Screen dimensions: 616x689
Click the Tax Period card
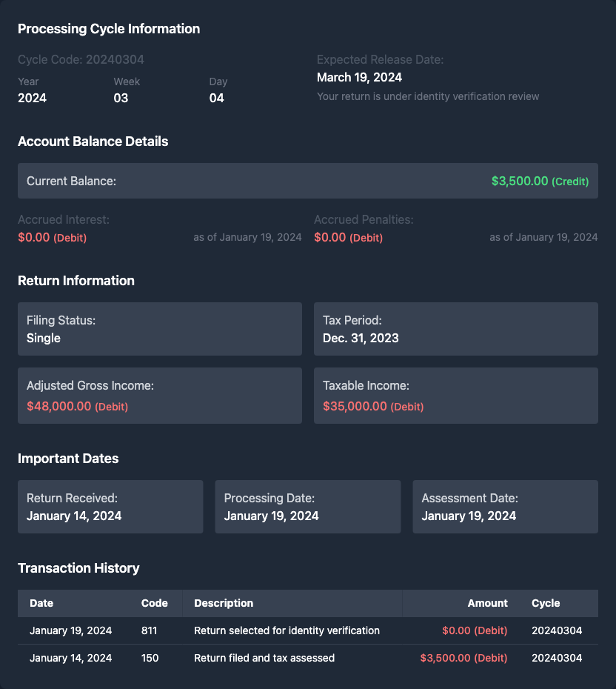point(455,329)
